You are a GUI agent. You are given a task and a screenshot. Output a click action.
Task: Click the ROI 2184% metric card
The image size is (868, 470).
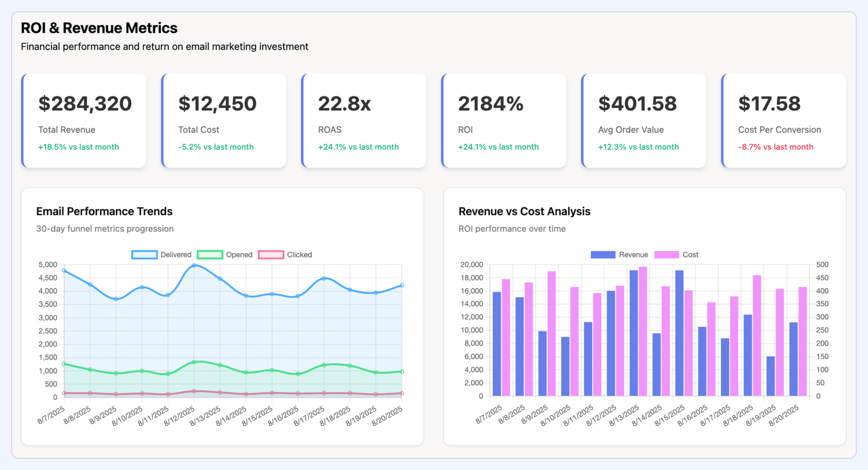pos(504,120)
